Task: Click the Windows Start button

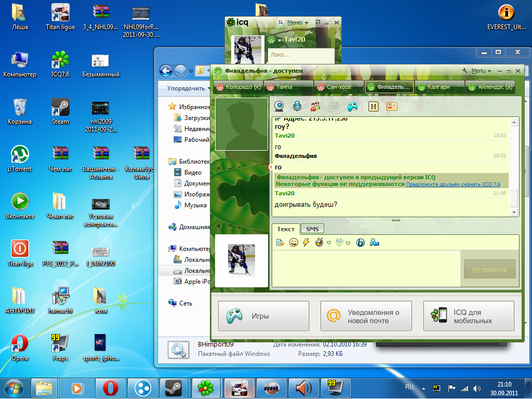Action: pyautogui.click(x=13, y=388)
